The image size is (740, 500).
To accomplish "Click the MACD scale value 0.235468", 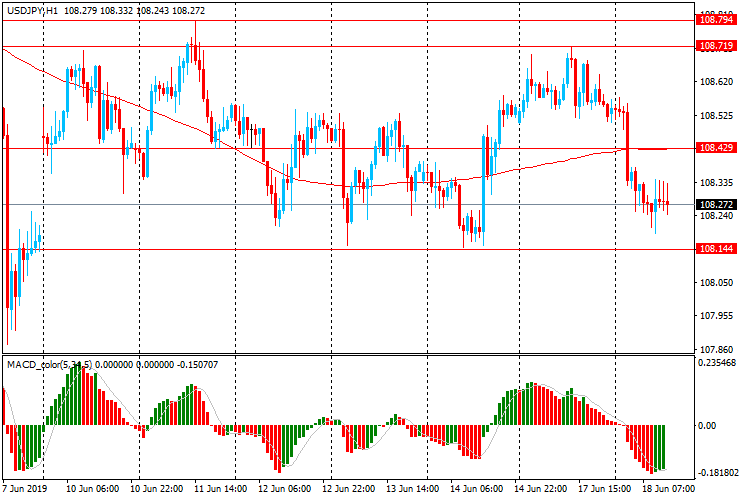I will pyautogui.click(x=717, y=363).
